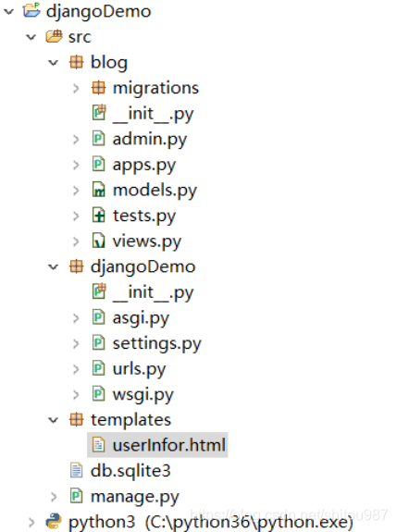Select the asgi.py label

(141, 318)
